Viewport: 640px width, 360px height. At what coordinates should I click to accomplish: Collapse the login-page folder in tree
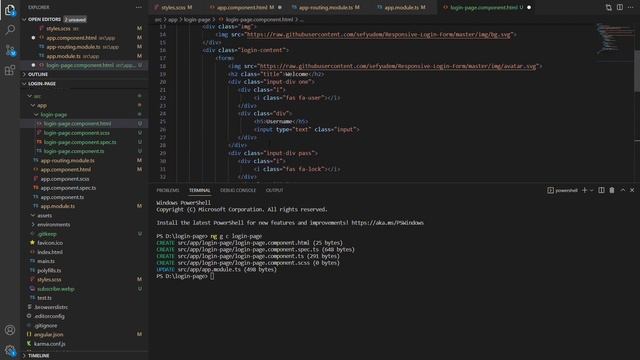pyautogui.click(x=53, y=115)
